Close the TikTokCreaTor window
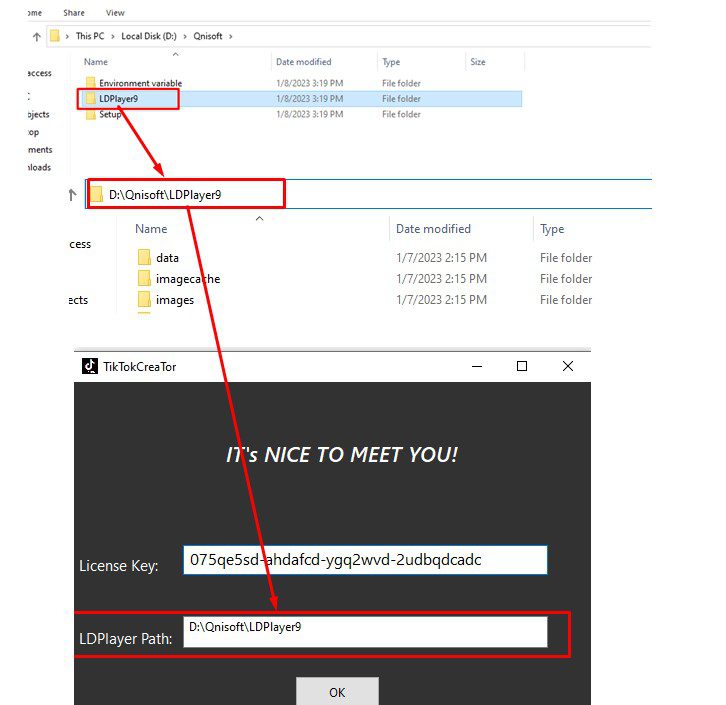This screenshot has height=705, width=726. coord(568,366)
